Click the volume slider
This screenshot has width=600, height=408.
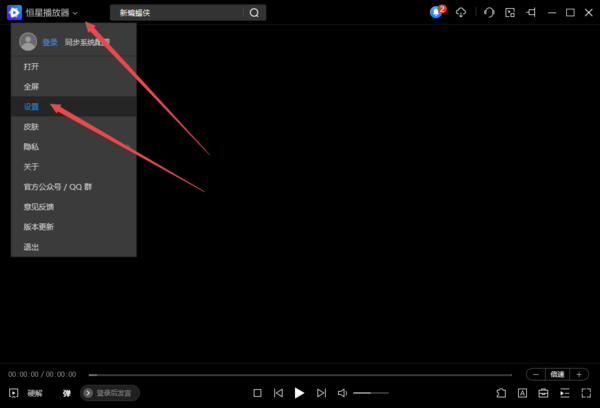tap(371, 393)
